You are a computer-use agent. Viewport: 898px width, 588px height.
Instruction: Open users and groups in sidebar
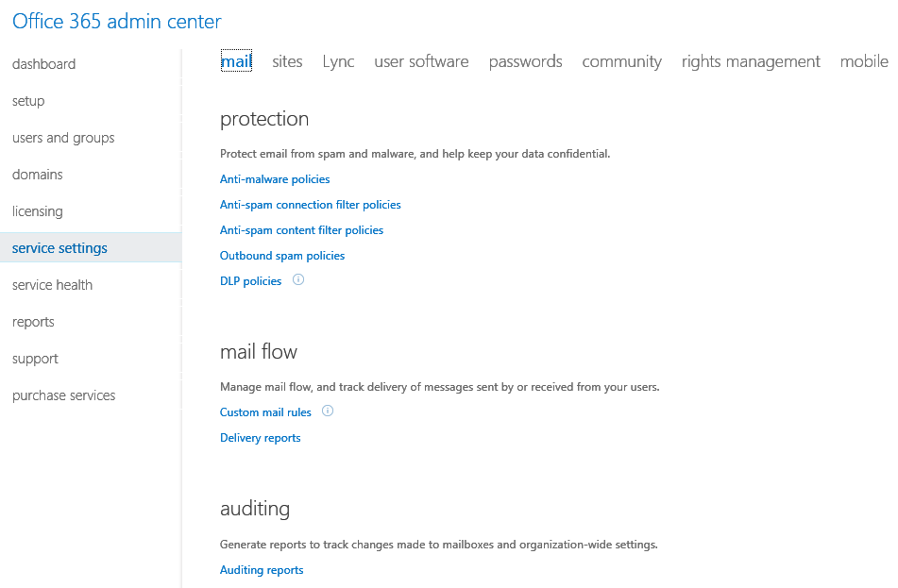63,138
